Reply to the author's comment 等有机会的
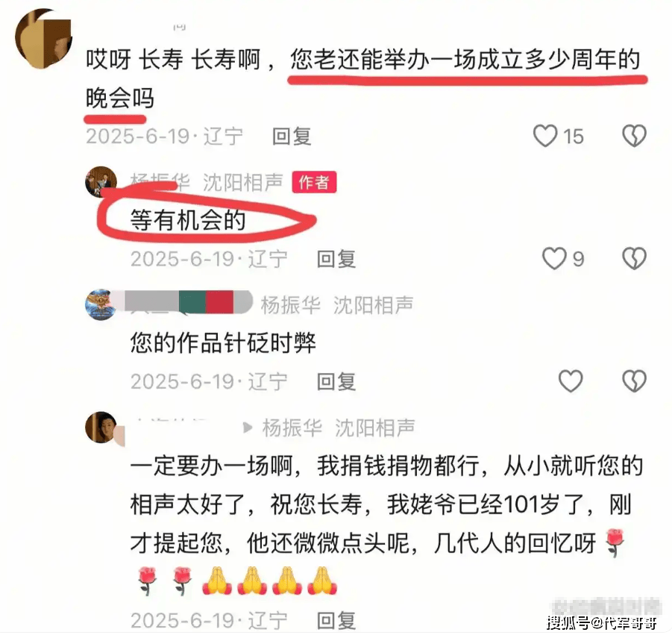This screenshot has height=638, width=672. pyautogui.click(x=336, y=259)
